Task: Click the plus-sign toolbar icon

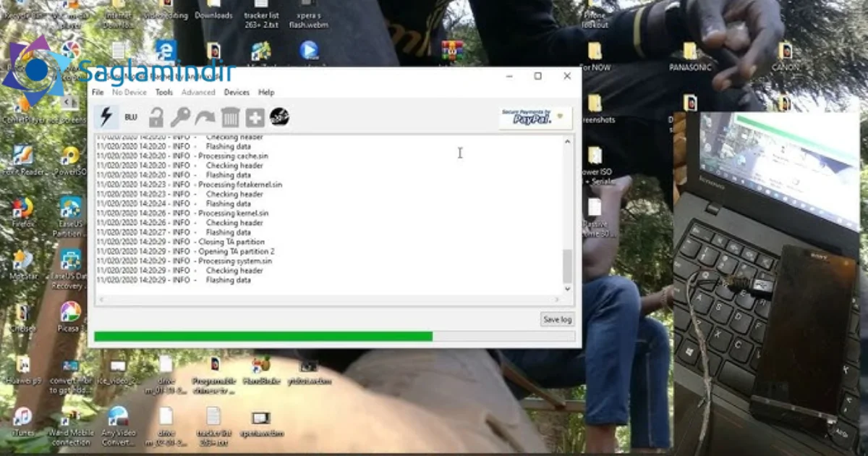Action: pyautogui.click(x=255, y=117)
